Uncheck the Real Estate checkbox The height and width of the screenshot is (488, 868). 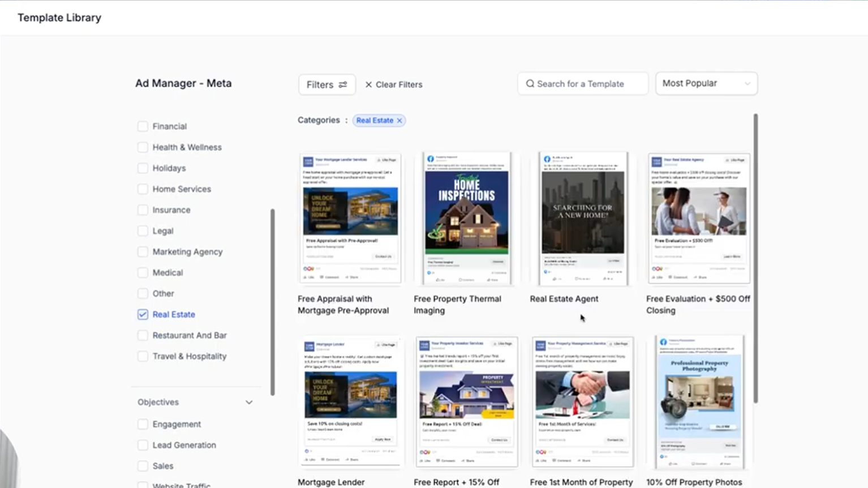point(143,315)
